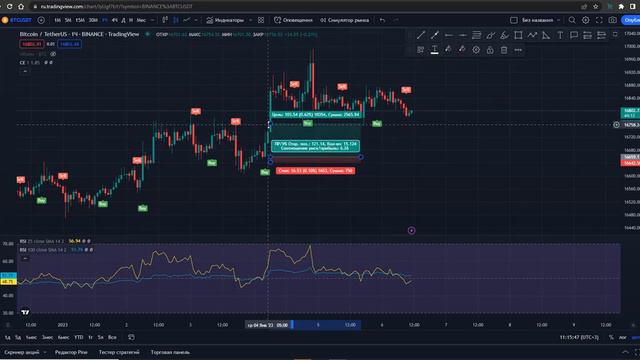Screen dimensions: 640x360
Task: Open quick search magnifier icon
Action: click(572, 20)
